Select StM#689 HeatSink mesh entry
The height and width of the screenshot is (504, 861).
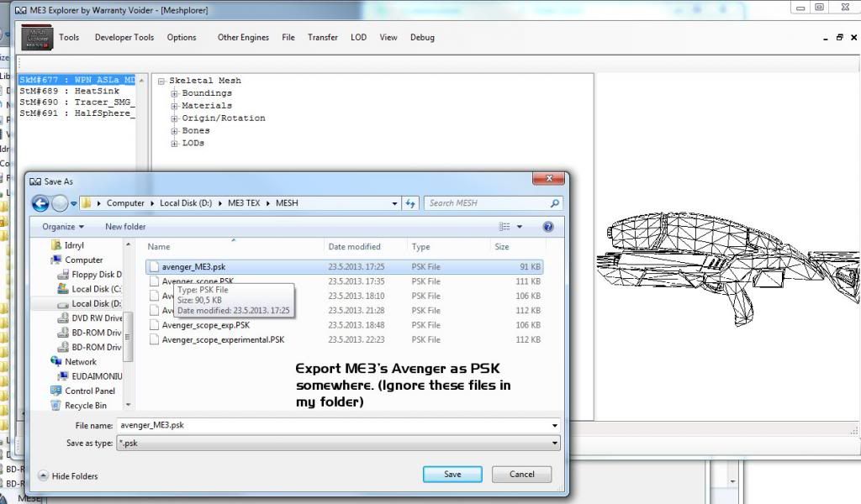tap(69, 91)
